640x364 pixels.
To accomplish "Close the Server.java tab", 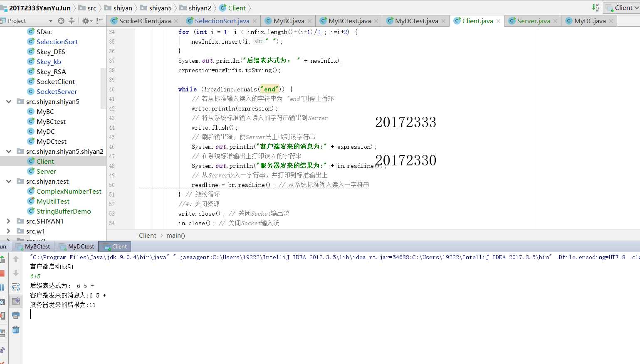I will click(x=555, y=21).
